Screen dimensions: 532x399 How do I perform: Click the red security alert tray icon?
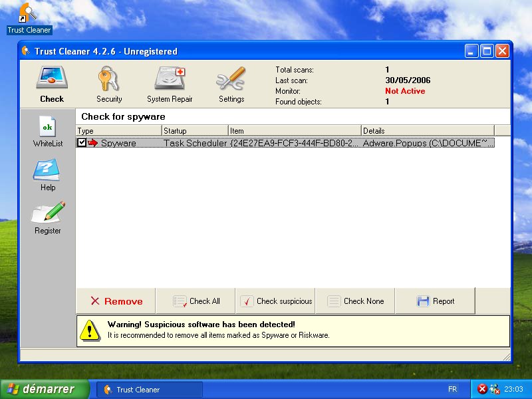482,389
